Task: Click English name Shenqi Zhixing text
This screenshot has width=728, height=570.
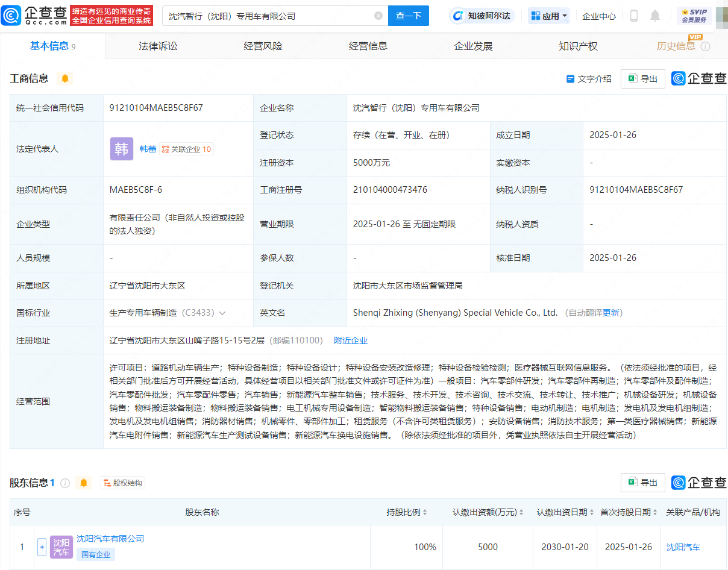Action: (x=455, y=313)
